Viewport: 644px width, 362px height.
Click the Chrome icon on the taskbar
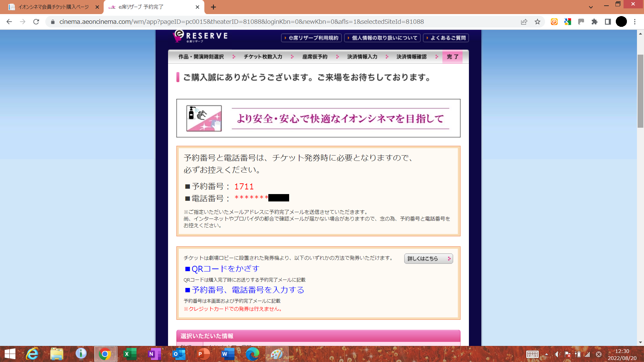105,354
